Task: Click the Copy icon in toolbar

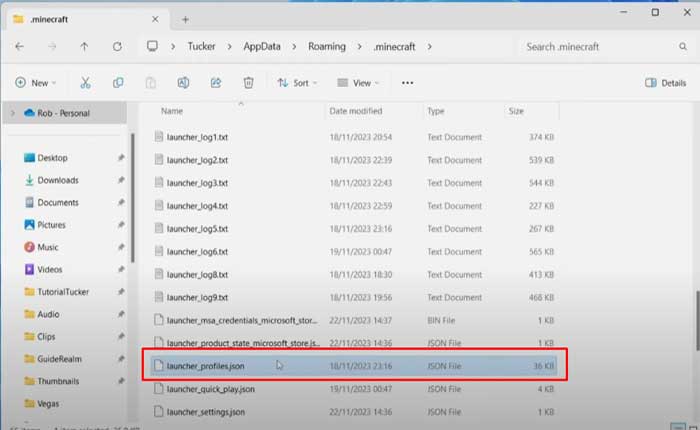Action: [118, 83]
